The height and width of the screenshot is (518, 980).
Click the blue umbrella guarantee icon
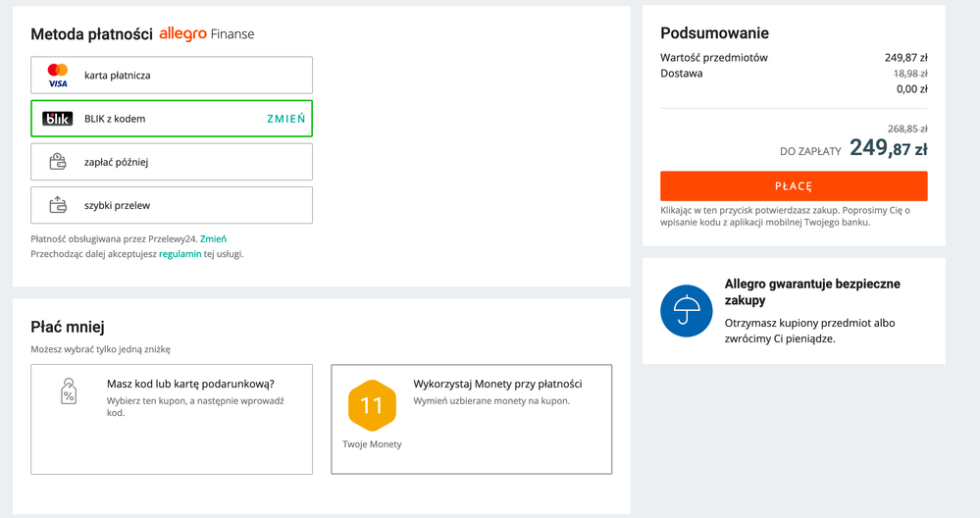687,311
